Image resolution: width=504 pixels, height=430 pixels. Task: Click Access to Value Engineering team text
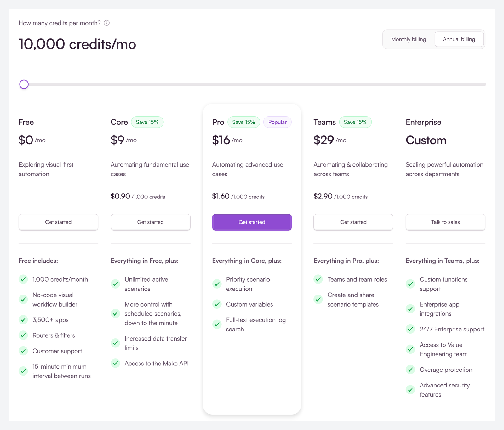point(444,349)
